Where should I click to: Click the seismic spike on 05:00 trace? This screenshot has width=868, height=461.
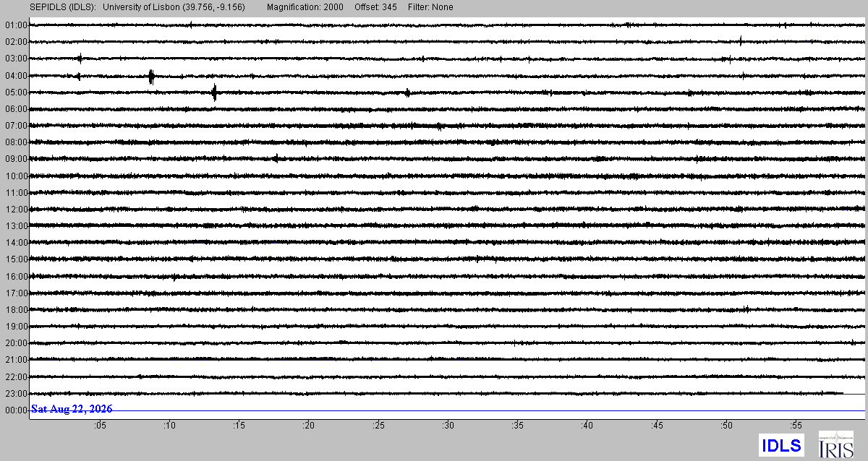215,92
